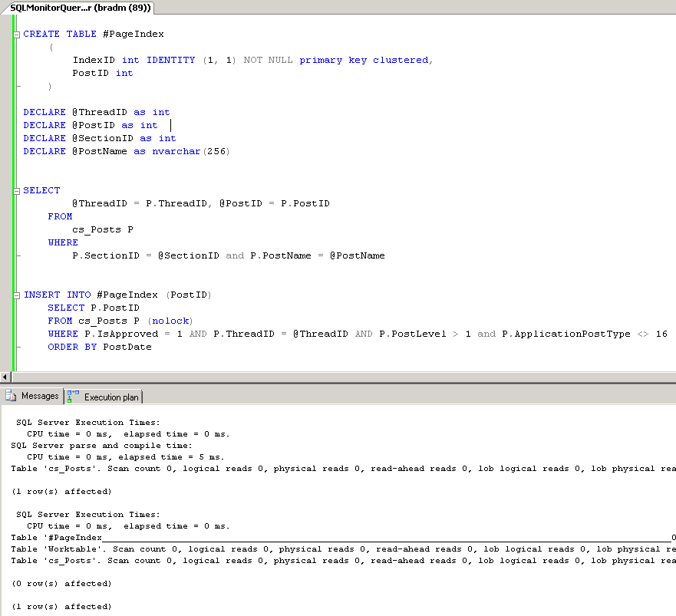Collapse the CREATE TABLE #PageIndex code block
This screenshot has height=616, width=676.
coord(16,35)
